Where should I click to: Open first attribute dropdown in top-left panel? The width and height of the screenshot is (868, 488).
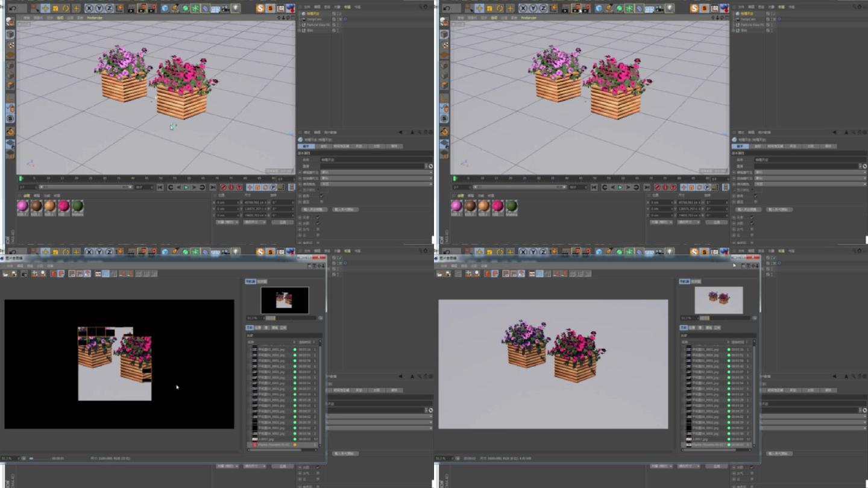point(376,172)
